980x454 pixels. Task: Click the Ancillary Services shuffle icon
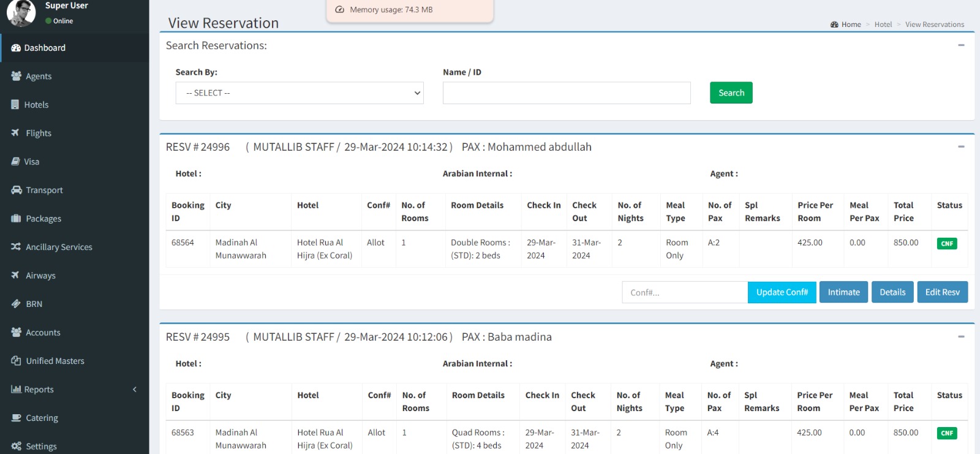pos(16,247)
